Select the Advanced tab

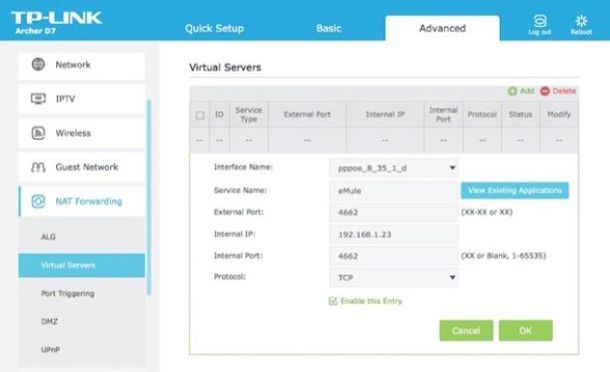[442, 28]
